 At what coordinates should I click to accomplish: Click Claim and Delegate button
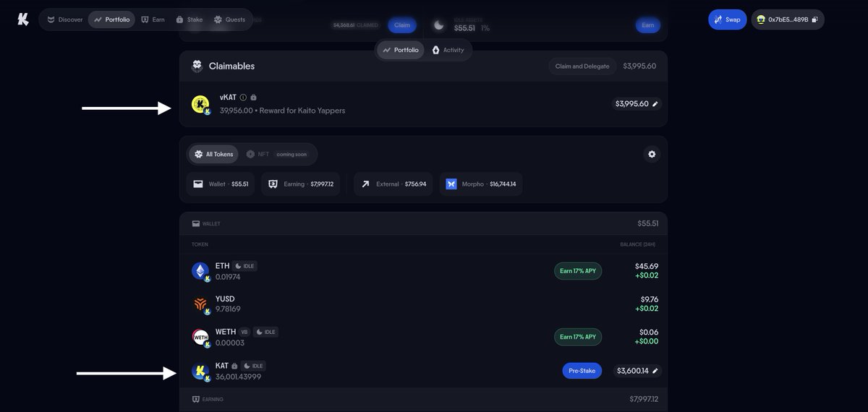coord(582,66)
